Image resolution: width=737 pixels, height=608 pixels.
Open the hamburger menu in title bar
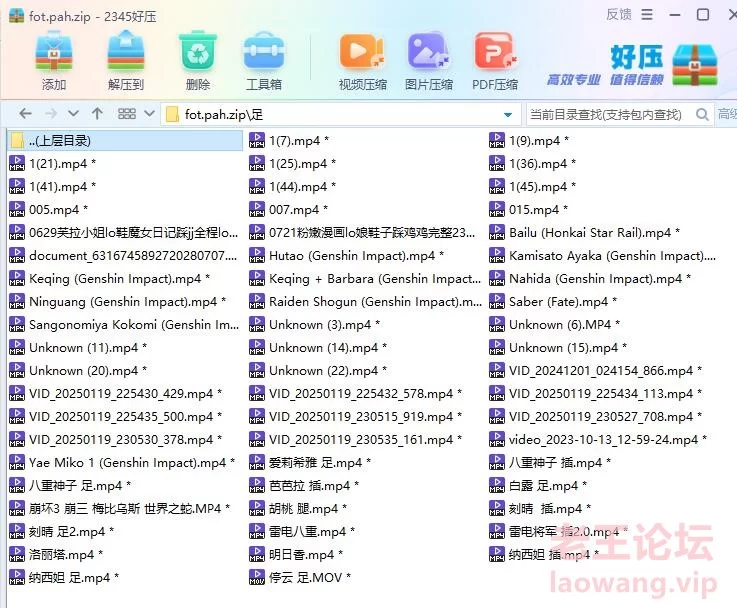(x=647, y=15)
